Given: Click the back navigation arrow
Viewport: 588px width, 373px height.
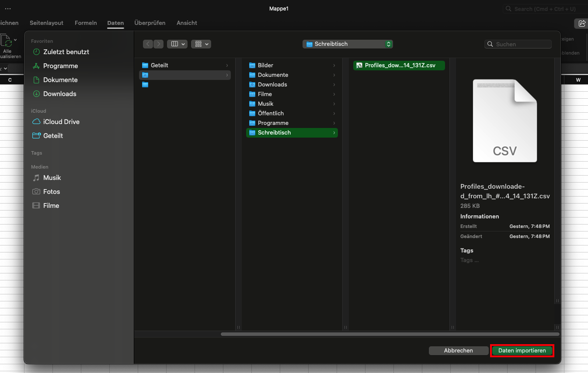Looking at the screenshot, I should (x=148, y=44).
